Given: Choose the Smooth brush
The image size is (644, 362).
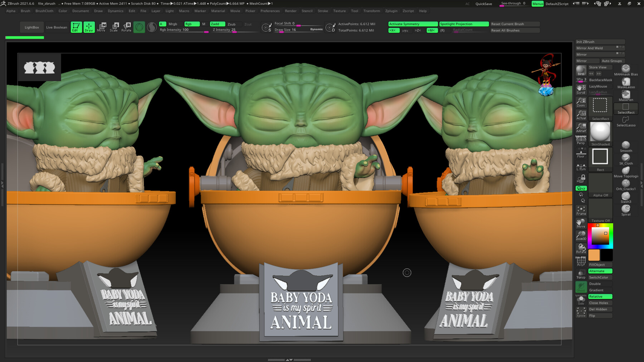Looking at the screenshot, I should (625, 145).
